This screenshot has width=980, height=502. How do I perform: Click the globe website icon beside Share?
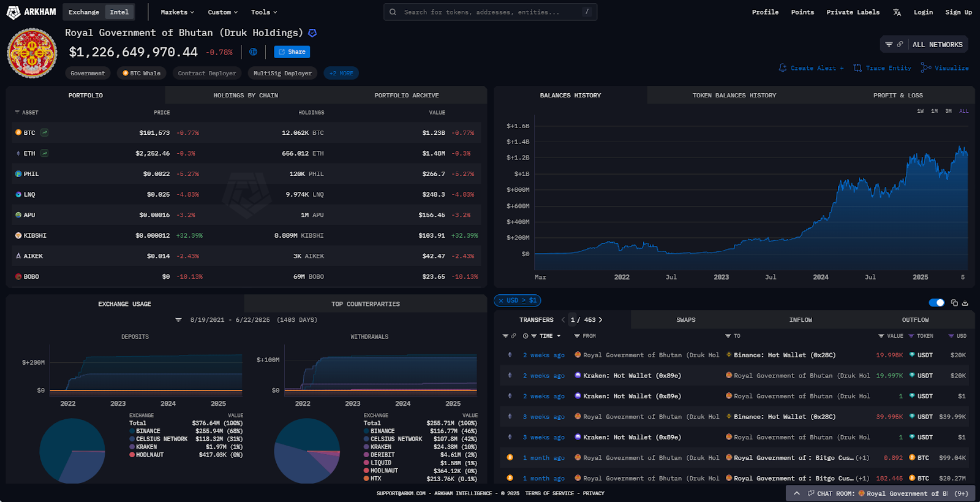point(253,52)
